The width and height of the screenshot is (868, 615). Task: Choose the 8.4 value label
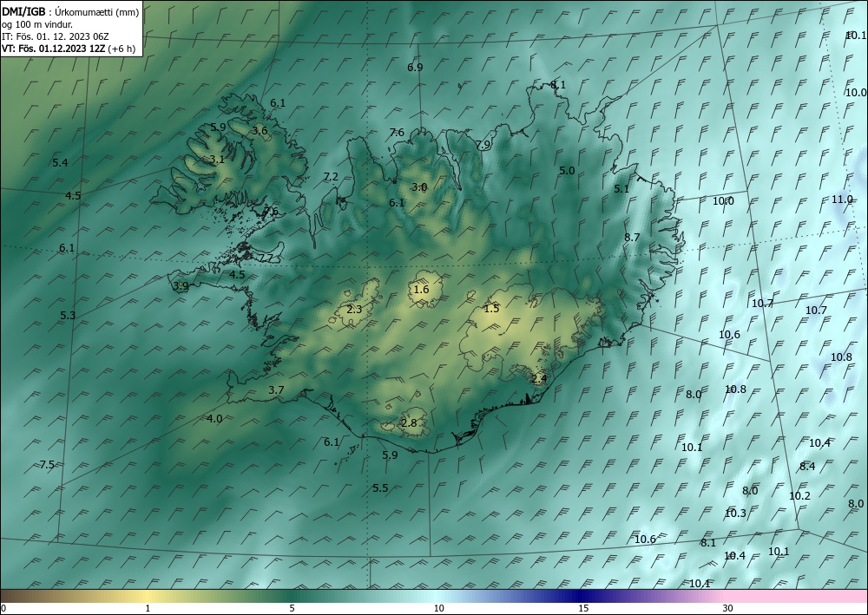tap(807, 466)
